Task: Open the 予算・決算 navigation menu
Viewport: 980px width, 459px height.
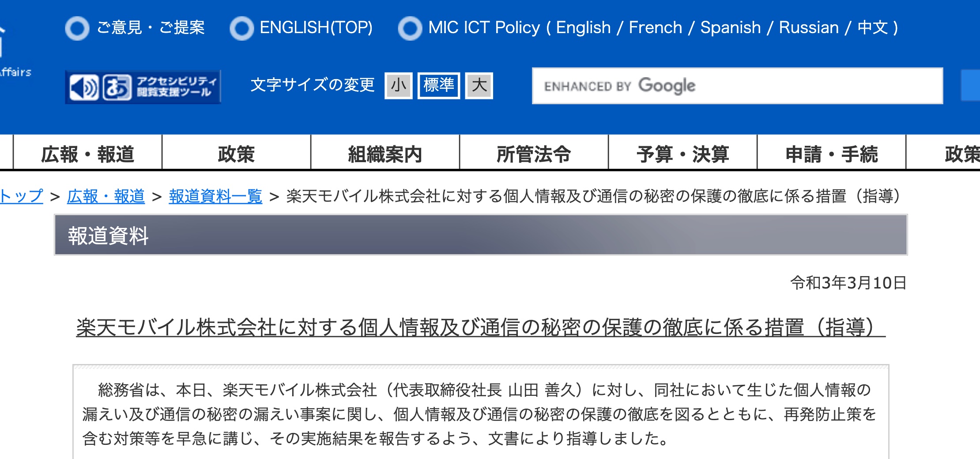Action: 682,153
